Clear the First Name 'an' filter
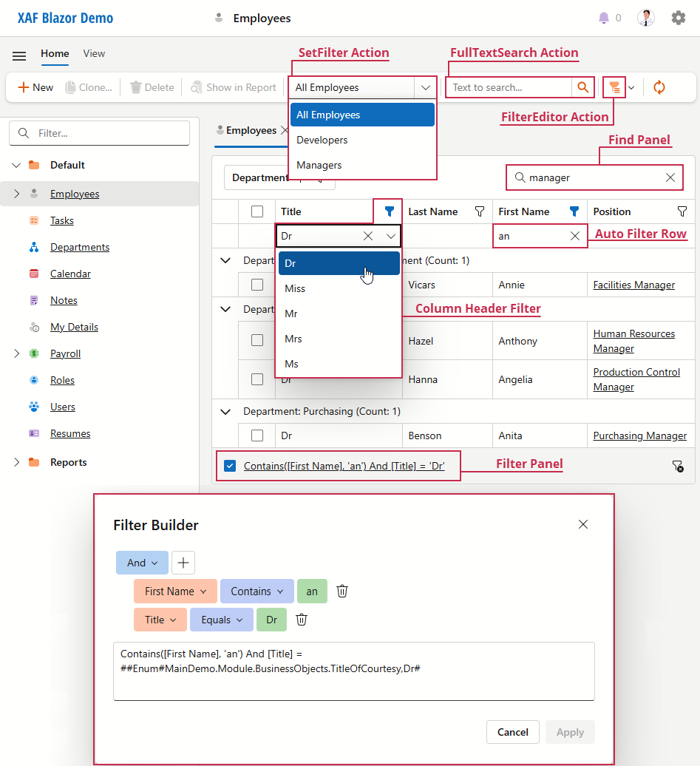Viewport: 700px width, 766px height. [575, 236]
